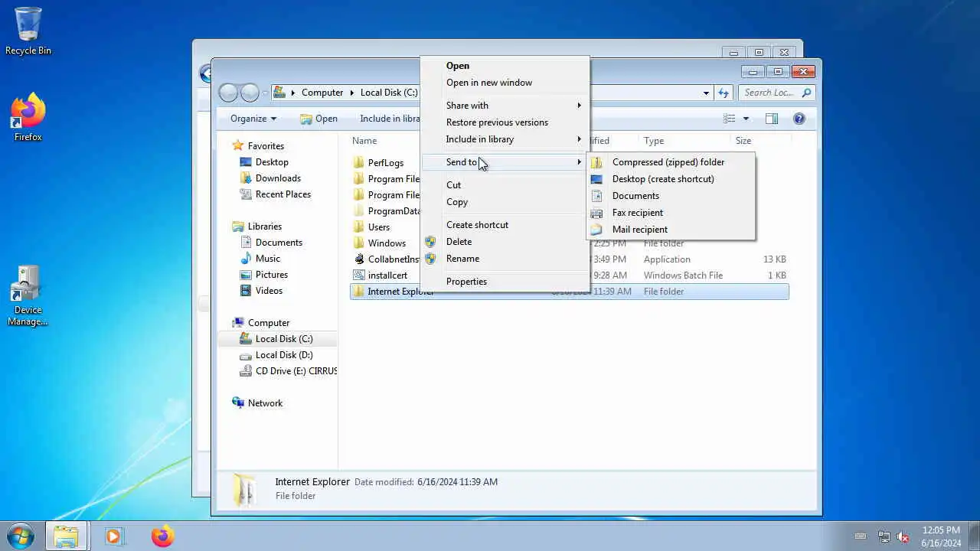Screen dimensions: 980x551
Task: Sort by the Name column header
Action: [x=364, y=141]
